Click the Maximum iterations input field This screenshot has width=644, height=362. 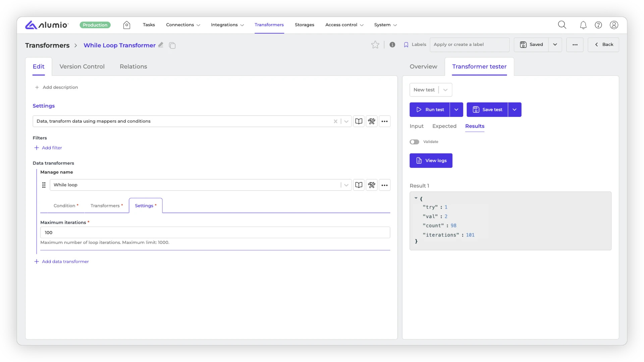point(215,233)
